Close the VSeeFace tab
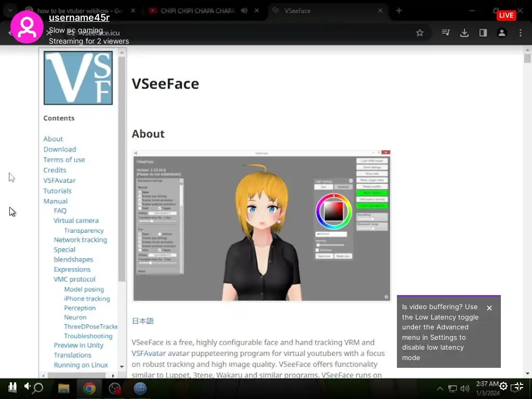This screenshot has height=399, width=532. point(380,11)
